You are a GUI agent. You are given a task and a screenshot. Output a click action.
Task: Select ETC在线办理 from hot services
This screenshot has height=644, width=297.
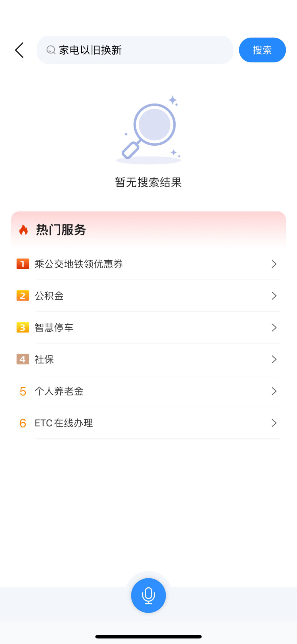click(x=64, y=423)
